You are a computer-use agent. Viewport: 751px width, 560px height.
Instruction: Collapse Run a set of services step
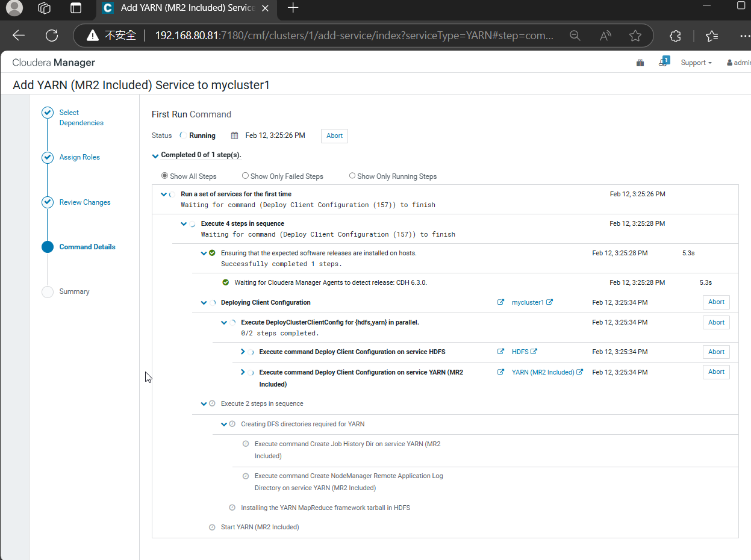click(x=164, y=194)
